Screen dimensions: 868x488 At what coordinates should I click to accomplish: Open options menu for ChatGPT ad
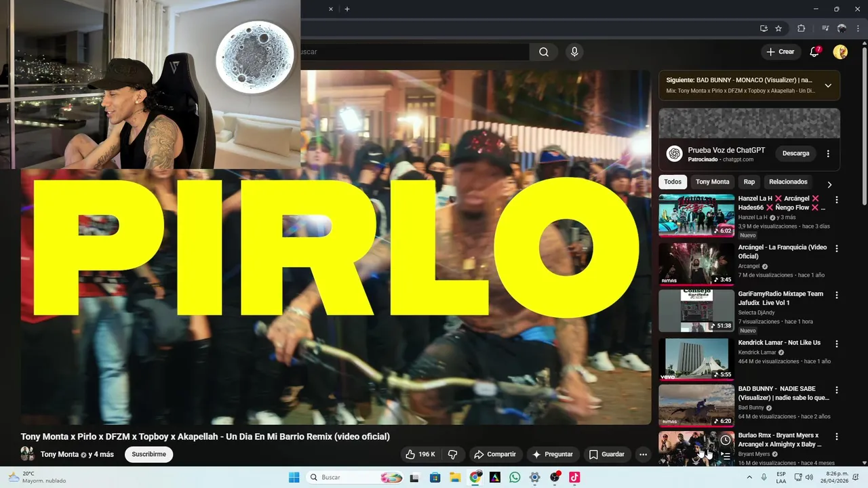pos(828,154)
